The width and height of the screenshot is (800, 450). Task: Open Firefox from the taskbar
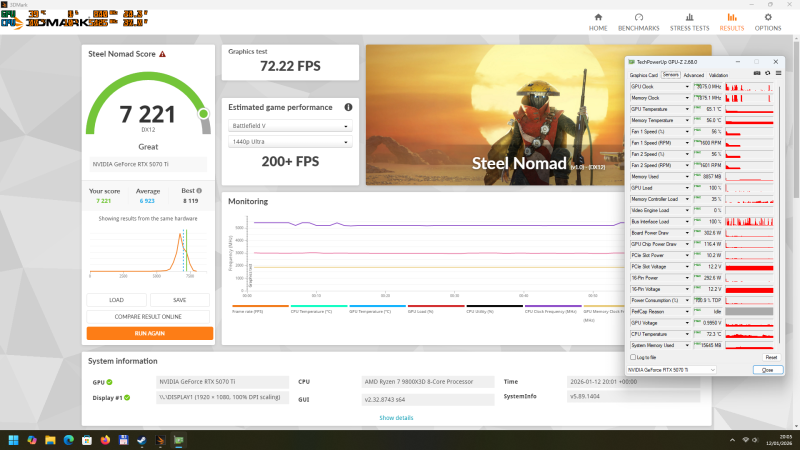point(105,440)
